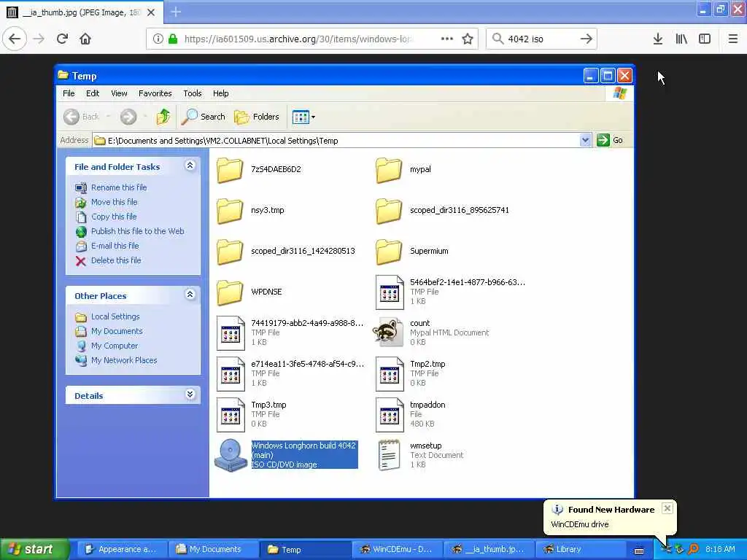This screenshot has width=747, height=560.
Task: Open the View menu
Action: 119,93
